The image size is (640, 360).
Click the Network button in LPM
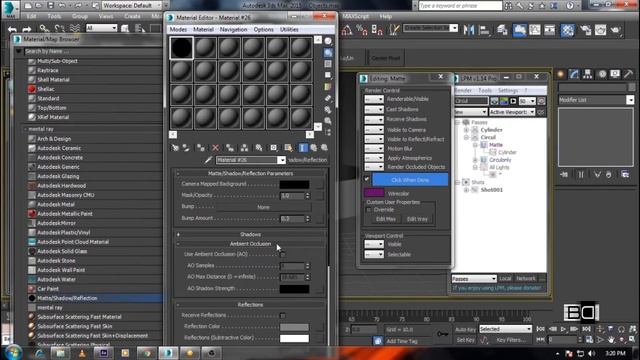tap(526, 278)
